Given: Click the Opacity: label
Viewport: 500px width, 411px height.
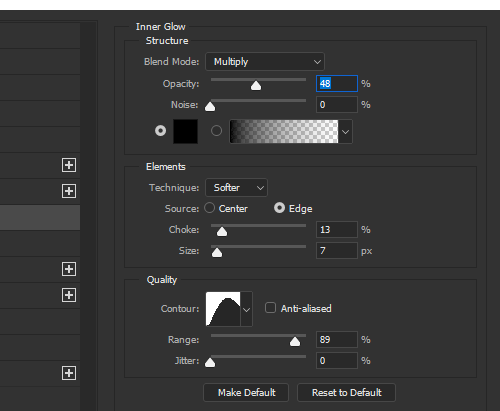Looking at the screenshot, I should click(181, 84).
